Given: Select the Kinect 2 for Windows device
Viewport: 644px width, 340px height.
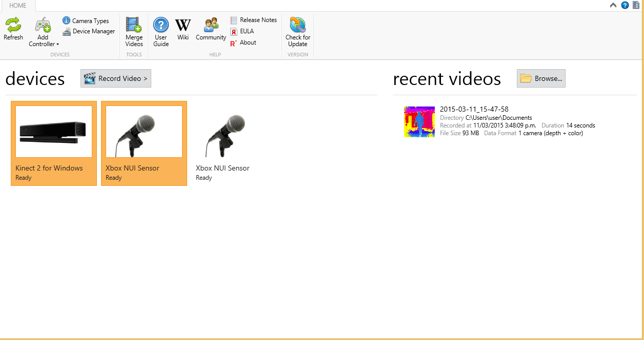Looking at the screenshot, I should pos(54,143).
